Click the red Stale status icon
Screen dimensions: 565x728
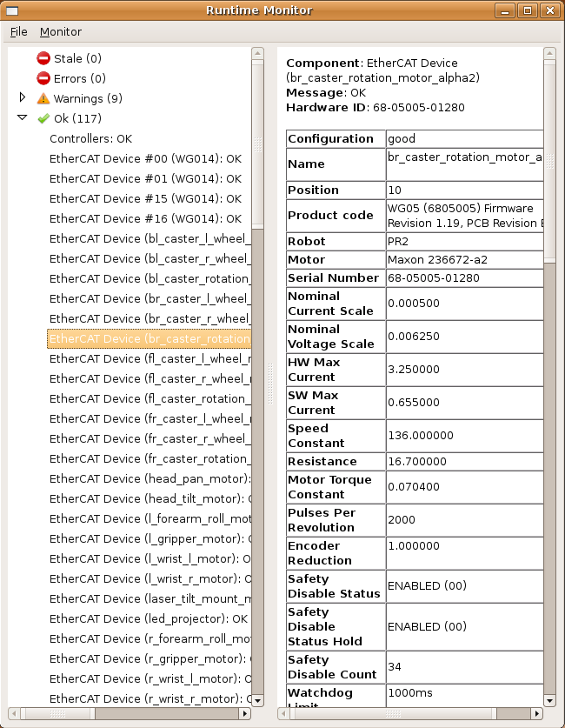coord(43,58)
